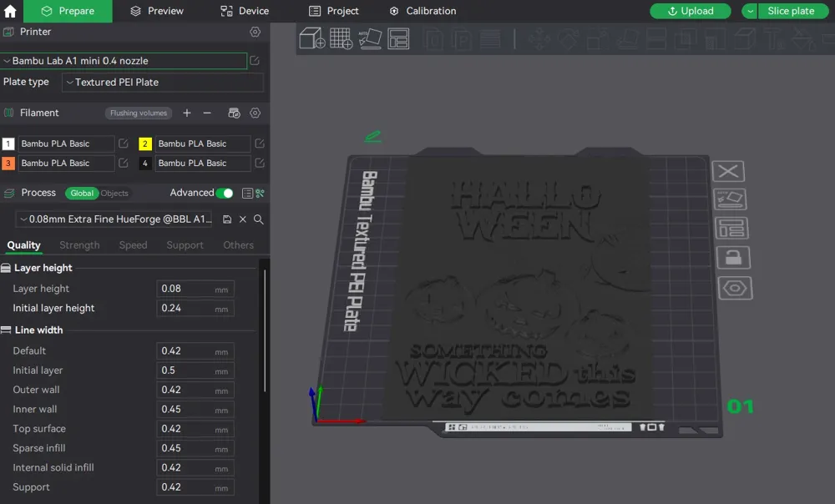This screenshot has height=504, width=835.
Task: Open the Plate type dropdown
Action: pyautogui.click(x=163, y=83)
